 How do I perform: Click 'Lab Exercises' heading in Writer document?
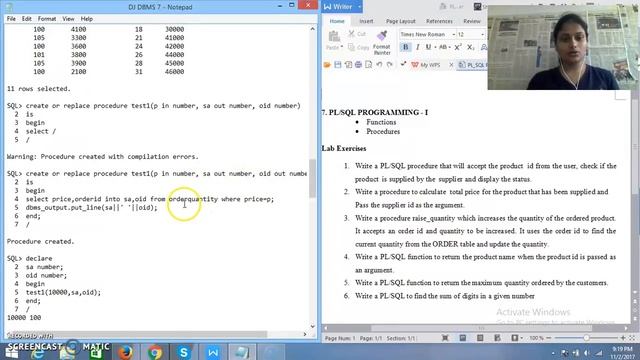point(344,148)
